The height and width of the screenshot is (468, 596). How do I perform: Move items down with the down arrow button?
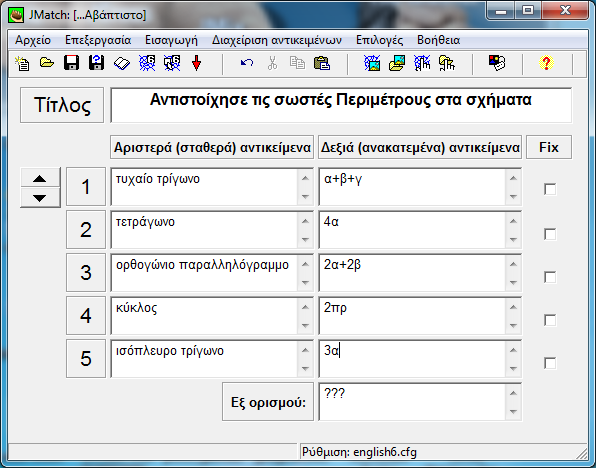pyautogui.click(x=40, y=198)
